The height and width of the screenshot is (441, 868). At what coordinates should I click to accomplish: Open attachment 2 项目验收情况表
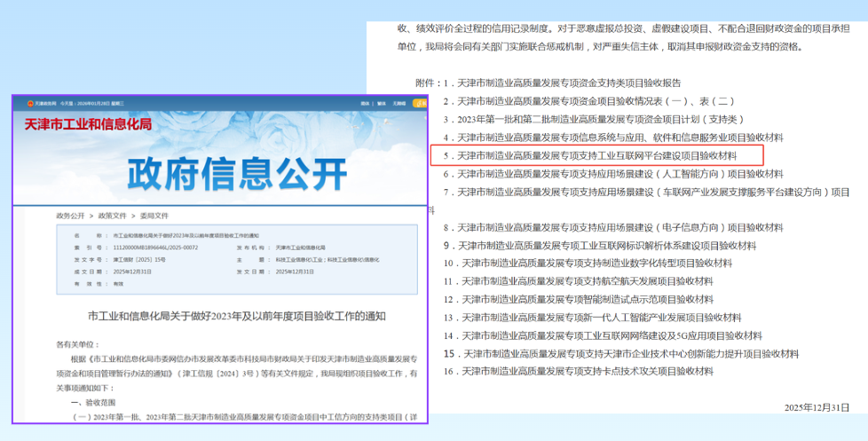click(595, 102)
